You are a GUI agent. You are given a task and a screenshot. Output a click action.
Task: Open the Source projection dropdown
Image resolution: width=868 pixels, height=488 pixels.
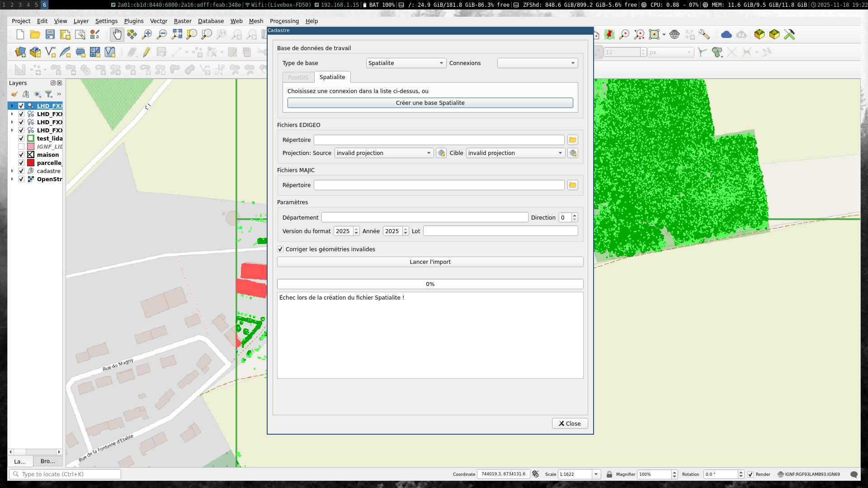pos(383,153)
